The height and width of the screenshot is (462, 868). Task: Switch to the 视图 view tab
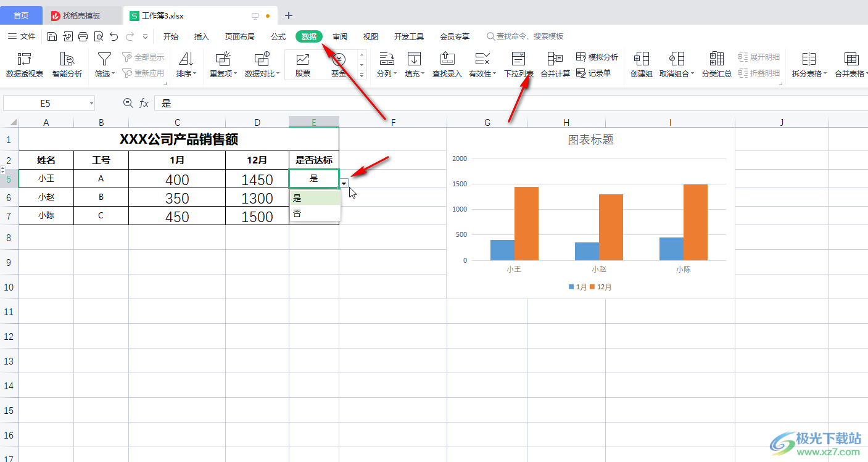point(371,36)
